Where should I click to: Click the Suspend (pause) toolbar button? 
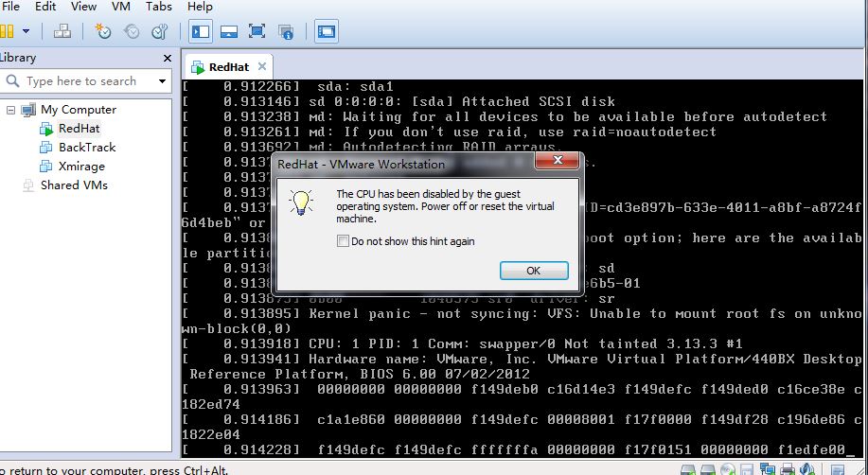7,31
